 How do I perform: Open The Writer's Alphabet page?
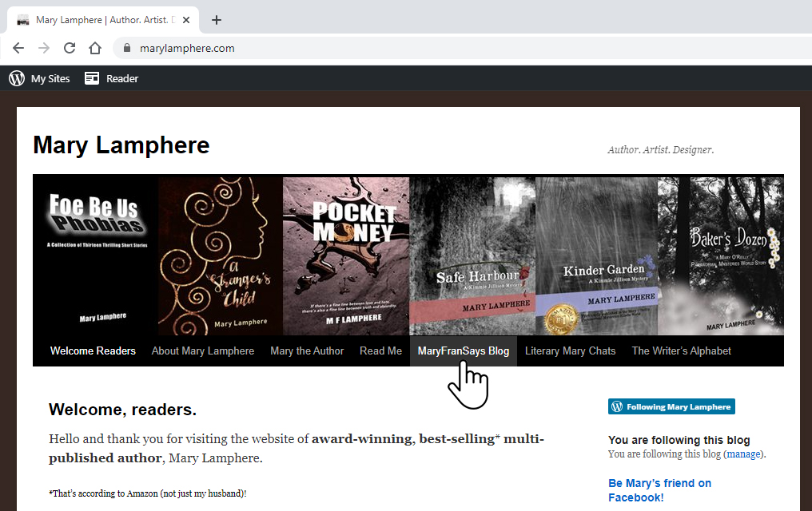pyautogui.click(x=682, y=351)
